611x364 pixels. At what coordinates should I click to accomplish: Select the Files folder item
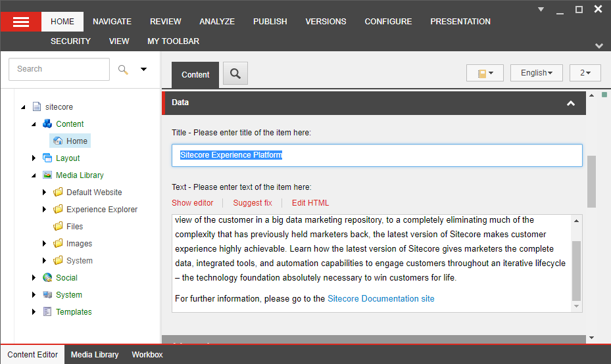74,226
